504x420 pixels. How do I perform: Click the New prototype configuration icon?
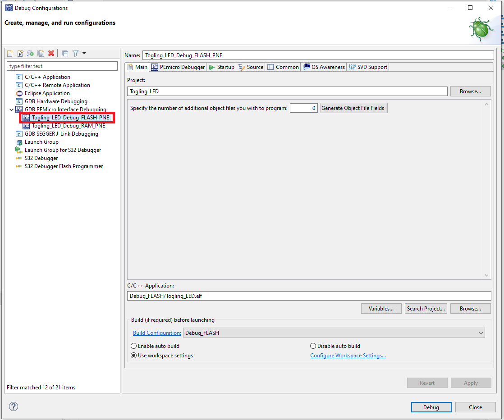(20, 53)
